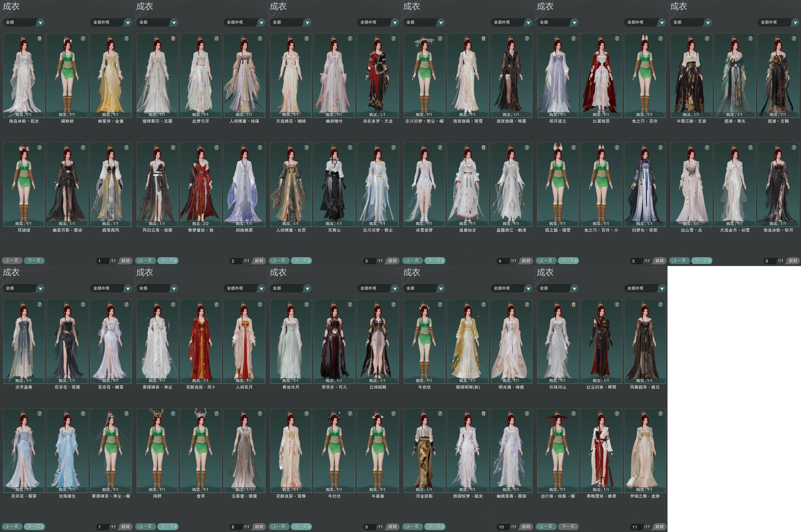Open 全部 dropdown in the page 1 panel

[24, 22]
